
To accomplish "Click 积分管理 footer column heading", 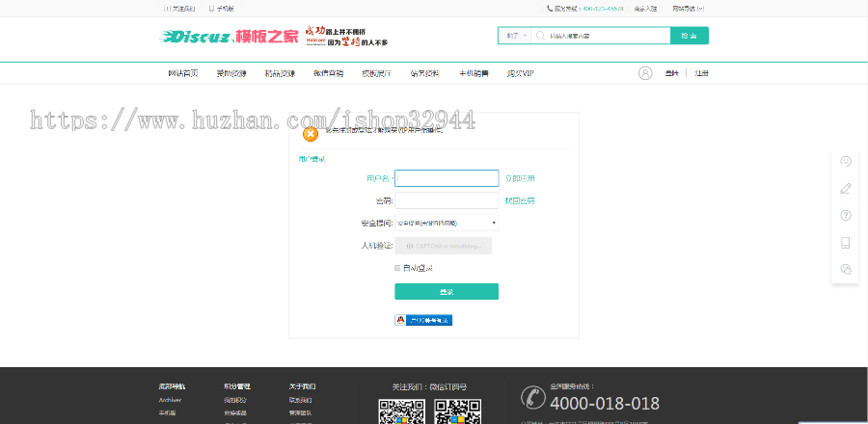I will (237, 386).
